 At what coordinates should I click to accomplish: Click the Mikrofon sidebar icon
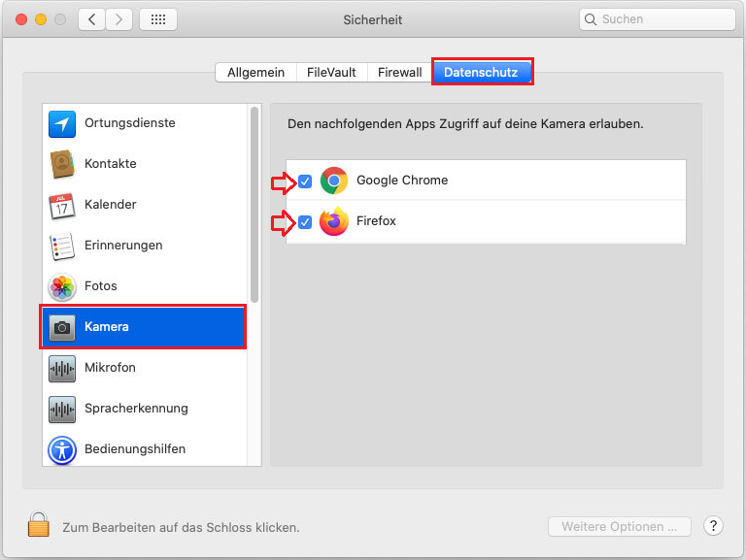point(62,368)
